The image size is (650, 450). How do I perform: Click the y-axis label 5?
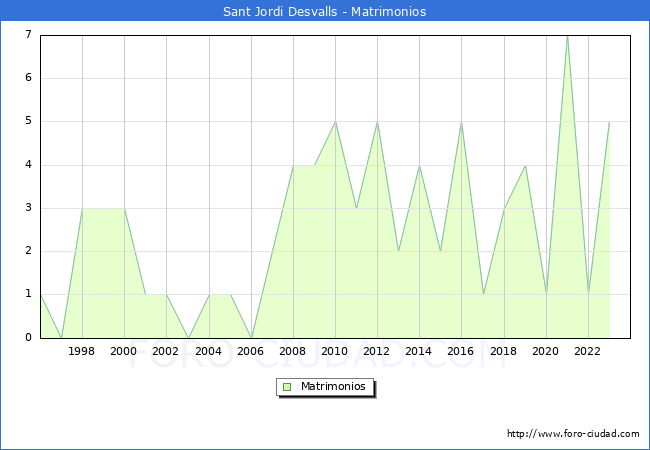[28, 121]
